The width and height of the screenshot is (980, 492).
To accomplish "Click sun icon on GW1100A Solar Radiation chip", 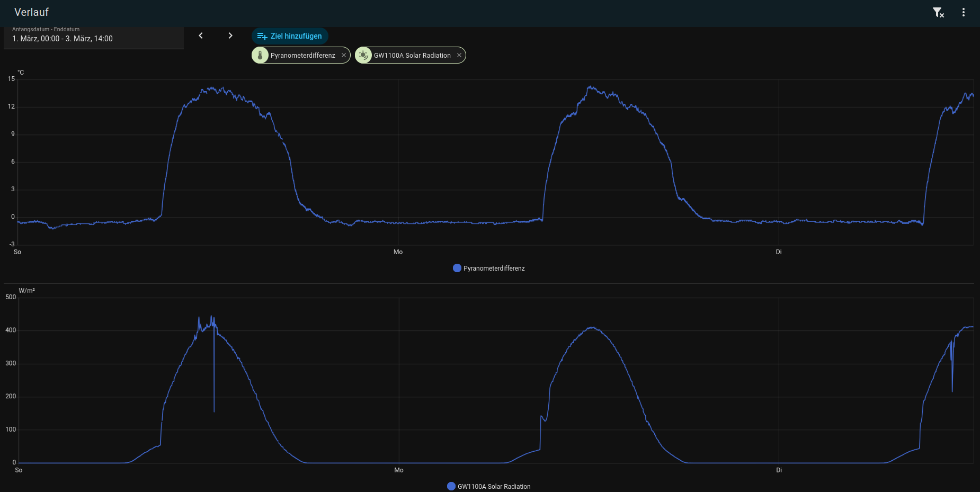I will [363, 55].
